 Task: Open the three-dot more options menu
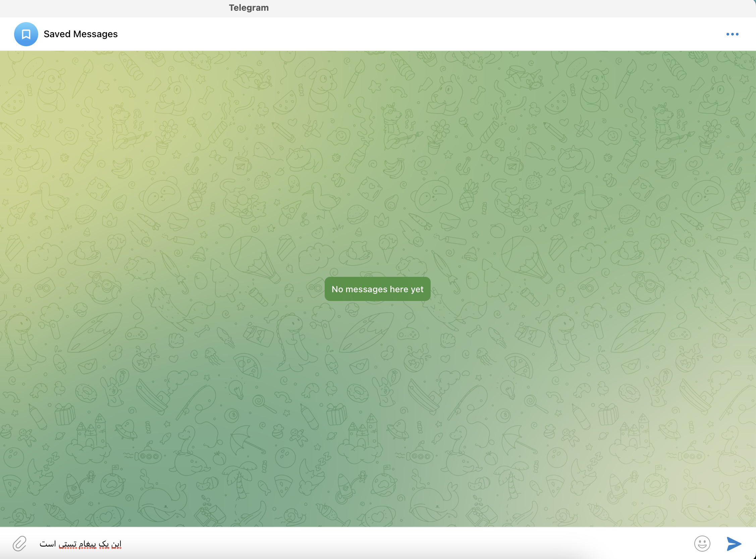[x=732, y=34]
